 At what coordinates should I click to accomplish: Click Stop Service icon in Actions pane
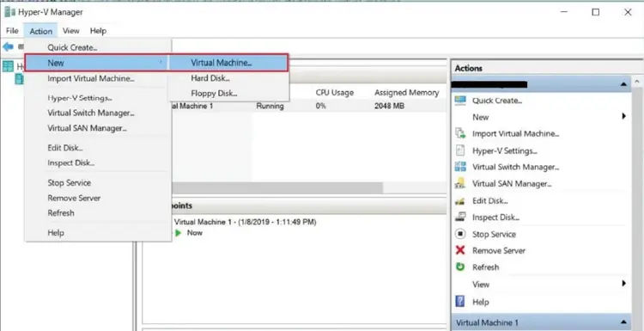pos(460,234)
